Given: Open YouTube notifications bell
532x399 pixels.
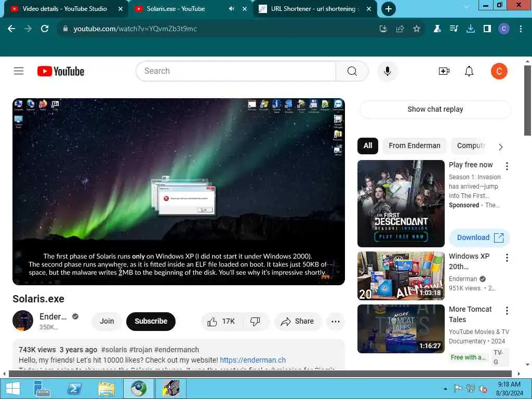Looking at the screenshot, I should (469, 71).
